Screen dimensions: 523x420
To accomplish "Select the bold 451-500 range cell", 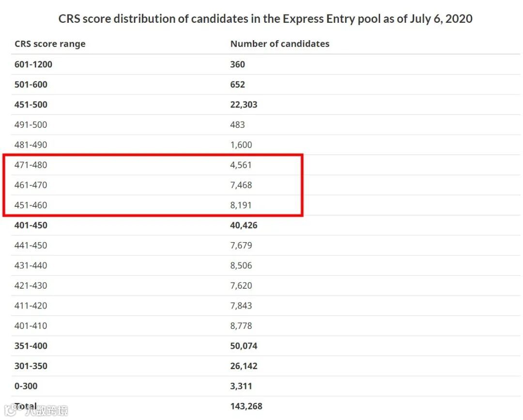I will pyautogui.click(x=31, y=105).
